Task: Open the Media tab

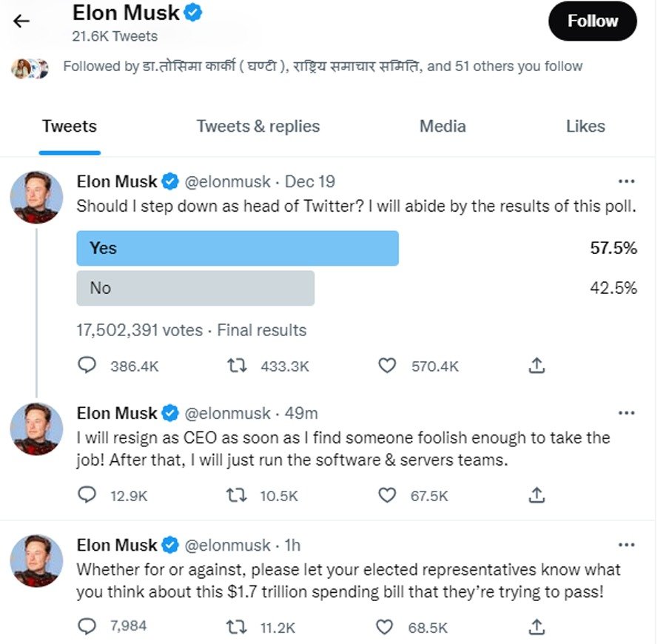Action: click(443, 127)
